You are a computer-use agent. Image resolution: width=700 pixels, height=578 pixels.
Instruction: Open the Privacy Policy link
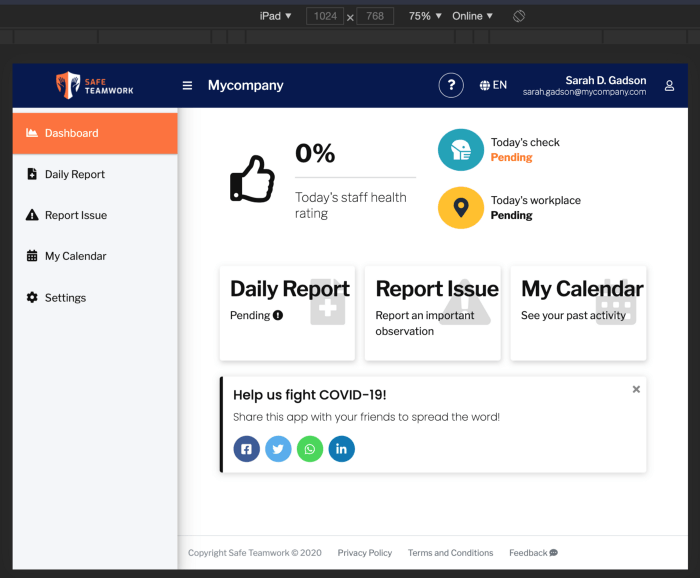(x=365, y=553)
